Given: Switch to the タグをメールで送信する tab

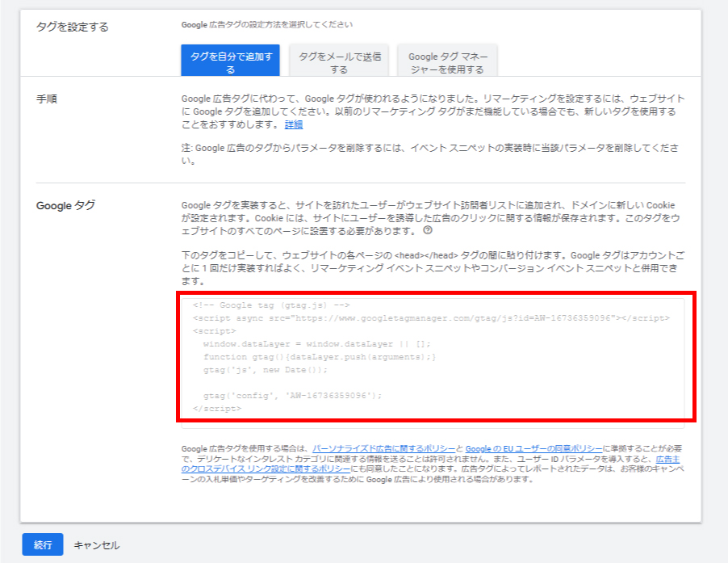Looking at the screenshot, I should point(340,62).
